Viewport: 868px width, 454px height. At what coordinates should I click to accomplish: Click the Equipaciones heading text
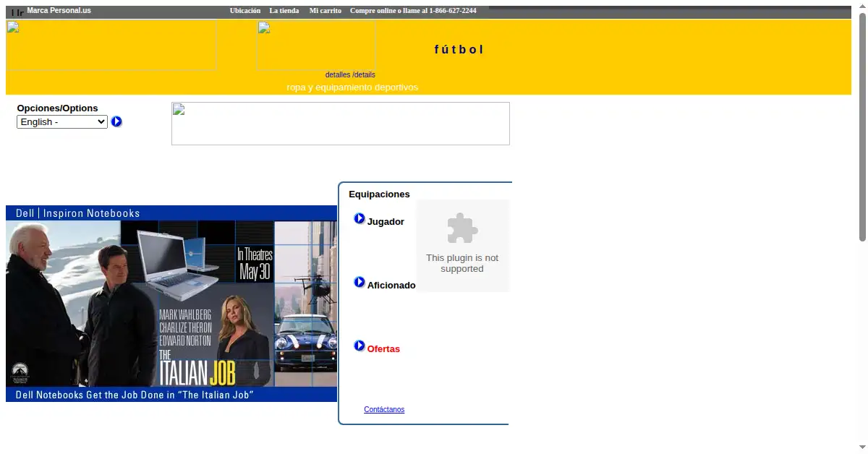pos(379,194)
